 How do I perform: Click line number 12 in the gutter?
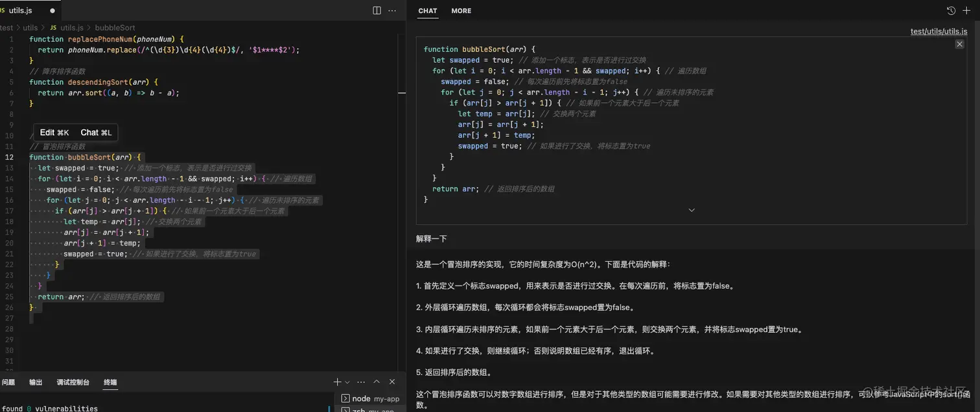pos(10,157)
